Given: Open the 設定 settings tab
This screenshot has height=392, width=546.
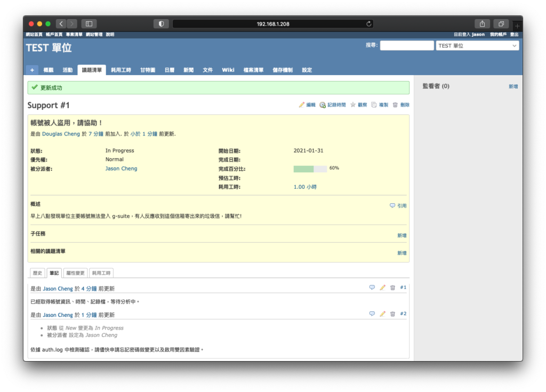Looking at the screenshot, I should 307,70.
